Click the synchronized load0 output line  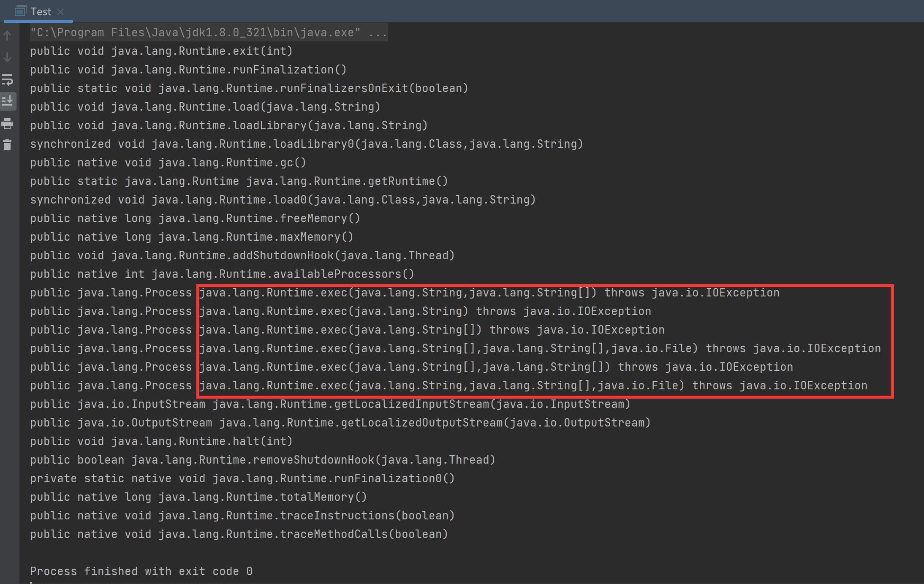283,200
